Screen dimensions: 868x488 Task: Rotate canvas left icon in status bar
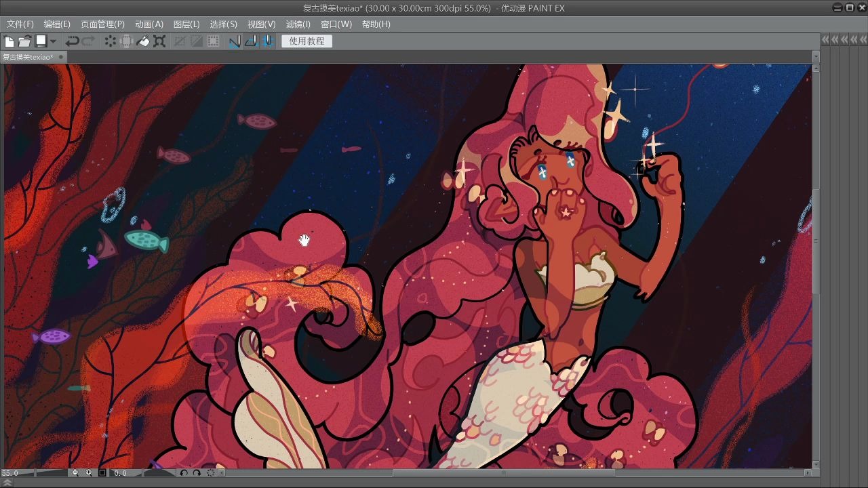[x=184, y=473]
